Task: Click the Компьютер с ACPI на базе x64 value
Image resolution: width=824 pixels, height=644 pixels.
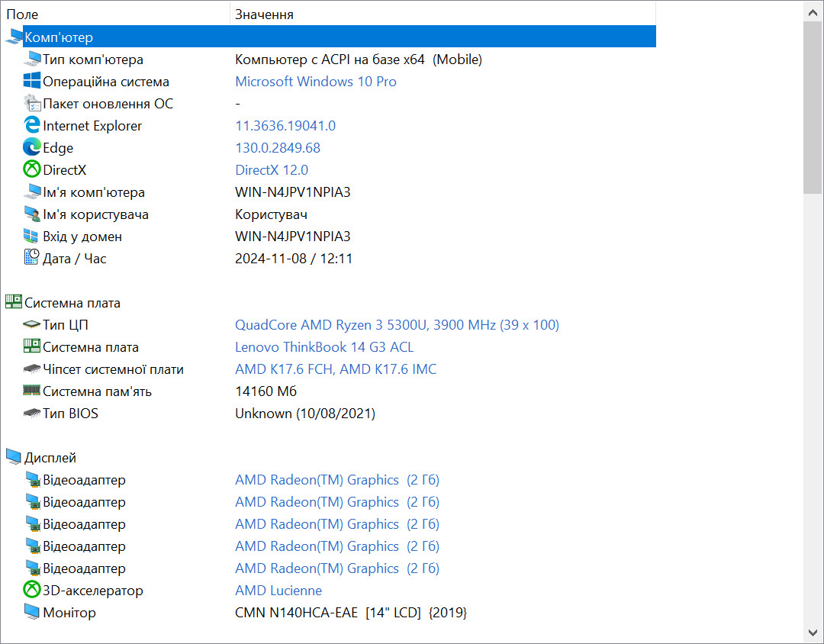Action: [359, 60]
